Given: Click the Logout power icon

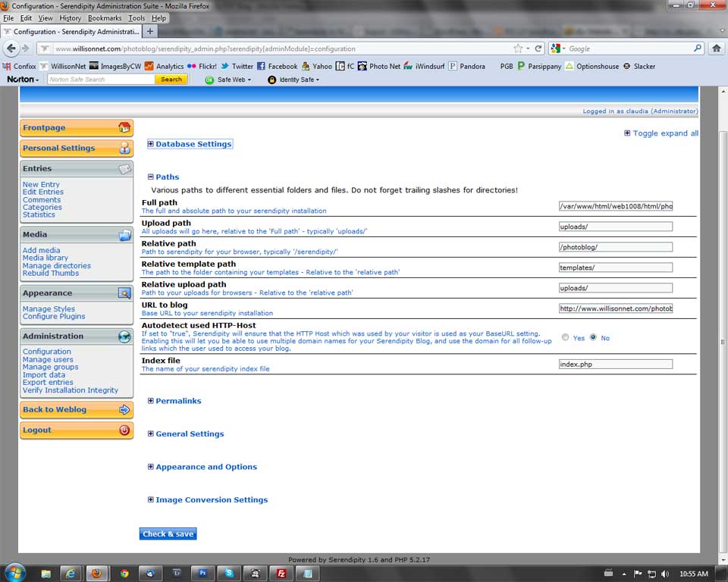Looking at the screenshot, I should [124, 430].
